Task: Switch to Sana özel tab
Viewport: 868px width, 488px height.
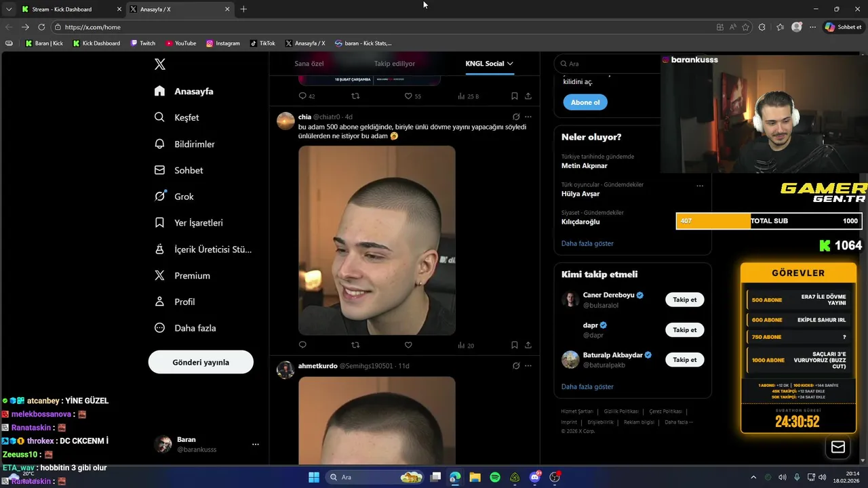Action: [x=309, y=64]
